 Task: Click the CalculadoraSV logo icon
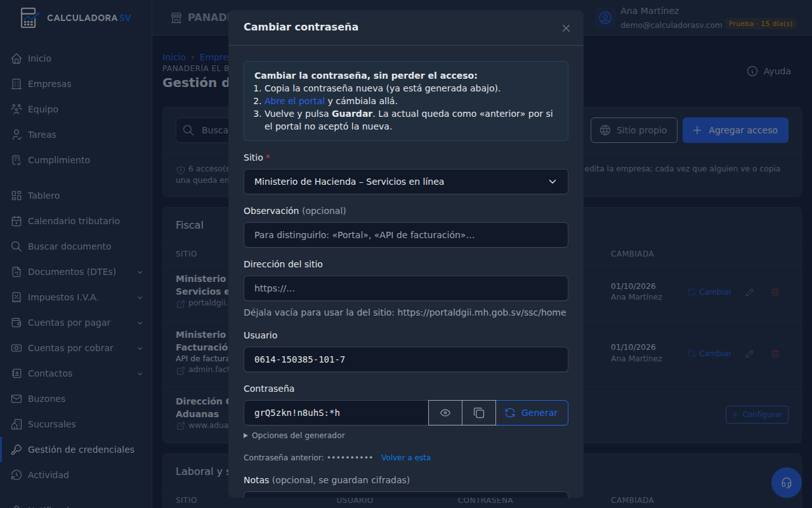pyautogui.click(x=29, y=18)
